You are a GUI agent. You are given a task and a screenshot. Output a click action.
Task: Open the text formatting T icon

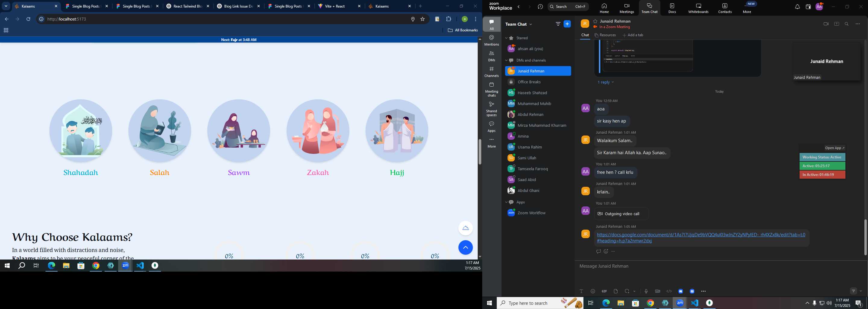pos(581,291)
